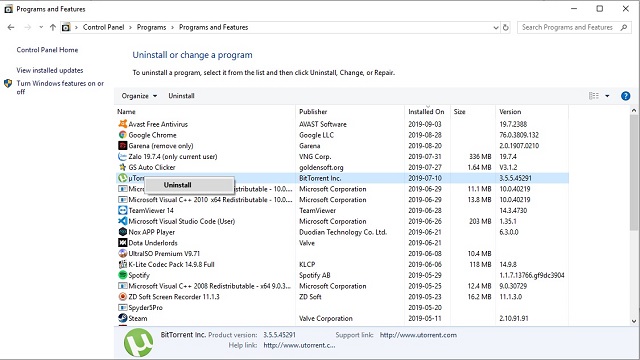Sort by the Name column header
Screen dimensions: 640x360
pos(204,111)
